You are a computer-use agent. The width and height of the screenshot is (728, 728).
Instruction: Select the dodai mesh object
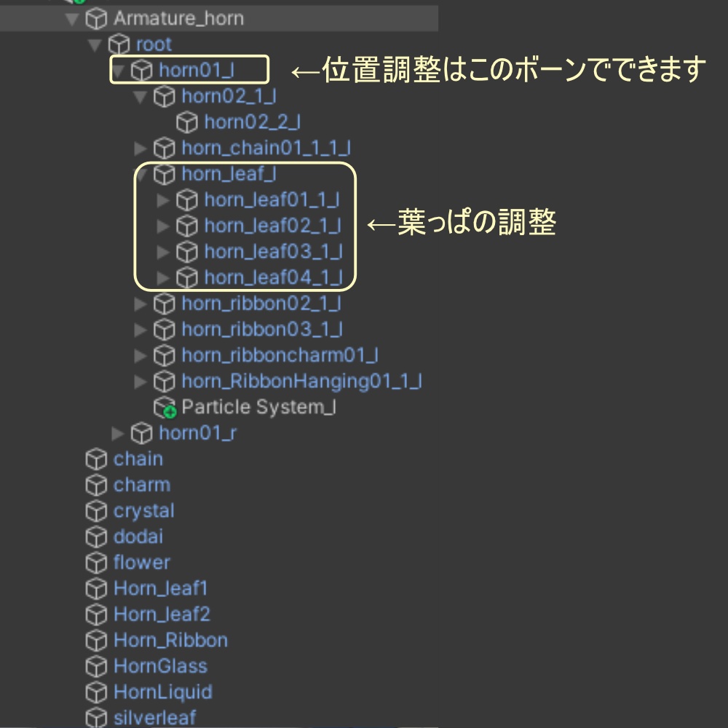pos(138,537)
